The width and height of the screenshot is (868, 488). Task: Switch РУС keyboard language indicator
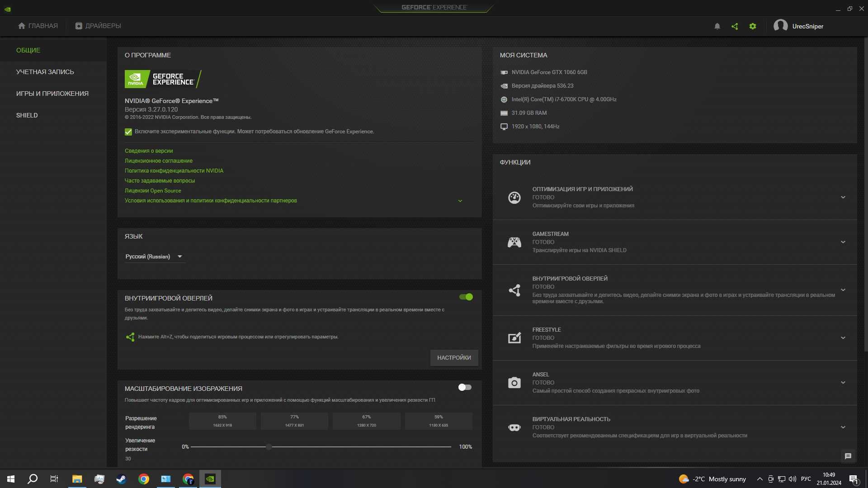pyautogui.click(x=806, y=479)
